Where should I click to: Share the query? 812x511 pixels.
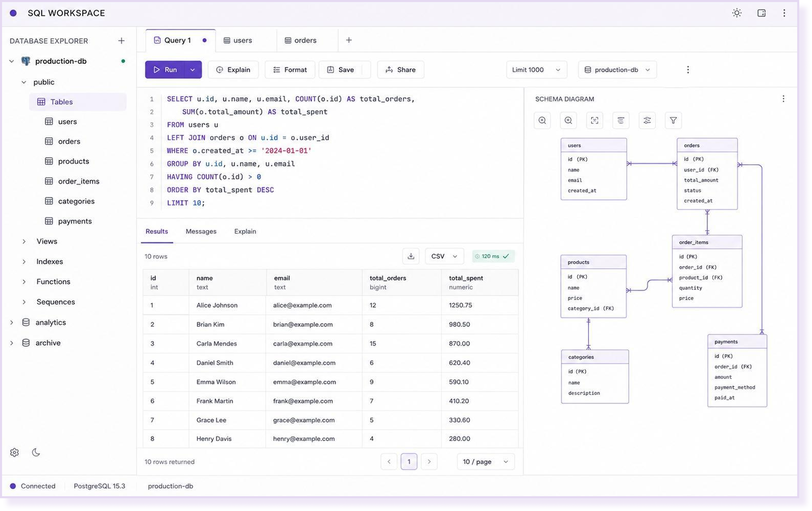click(x=401, y=70)
